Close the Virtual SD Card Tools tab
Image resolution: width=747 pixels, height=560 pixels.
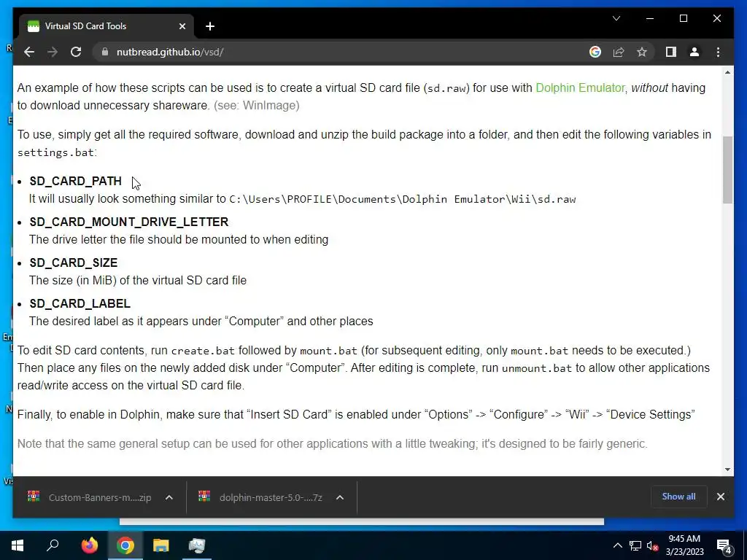(182, 26)
